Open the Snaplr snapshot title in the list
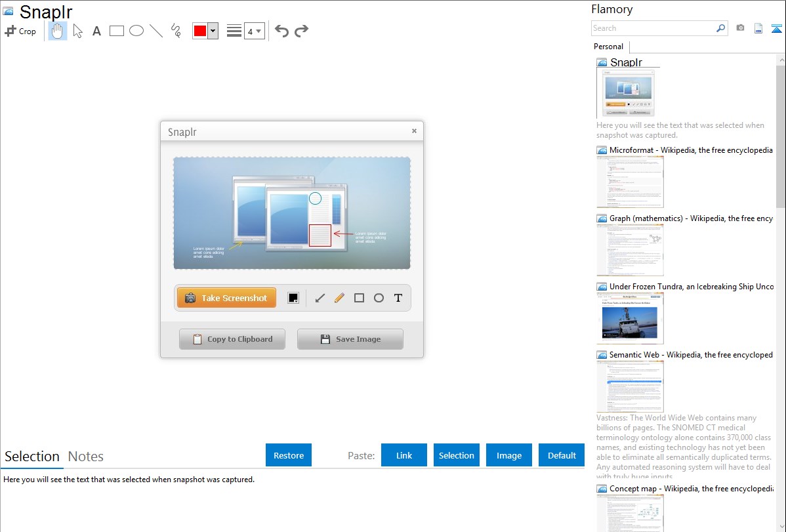Image resolution: width=786 pixels, height=532 pixels. coord(626,62)
